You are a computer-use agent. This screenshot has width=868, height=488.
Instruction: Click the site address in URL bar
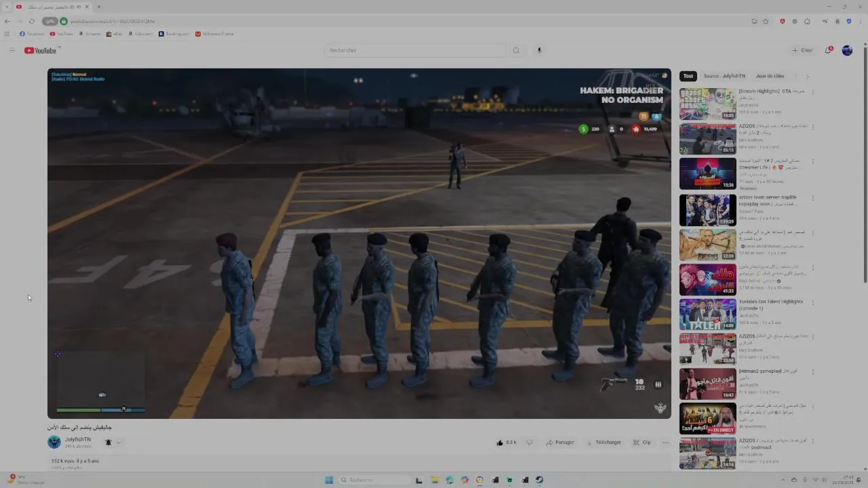[x=113, y=21]
